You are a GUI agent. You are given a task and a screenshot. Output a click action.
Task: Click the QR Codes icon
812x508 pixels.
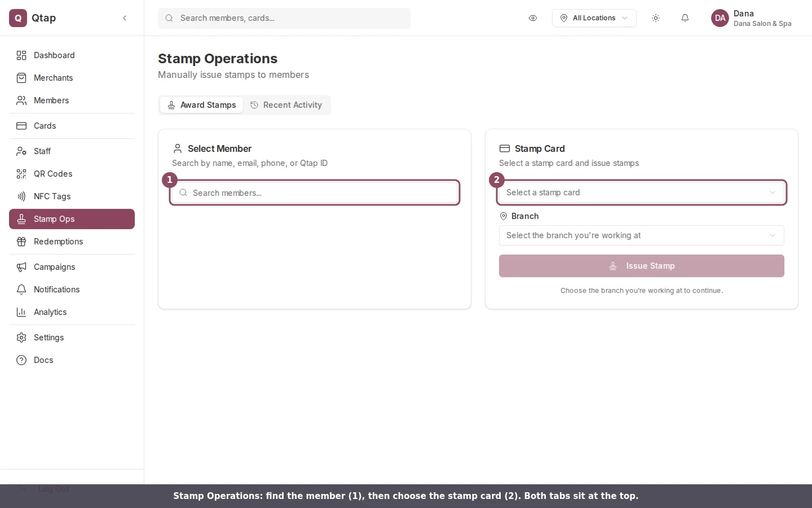[x=21, y=174]
